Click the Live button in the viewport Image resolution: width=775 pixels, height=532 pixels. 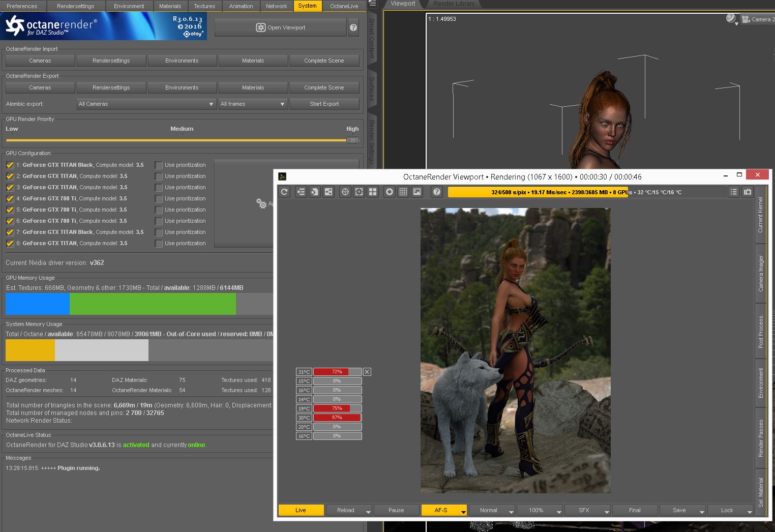click(x=301, y=510)
